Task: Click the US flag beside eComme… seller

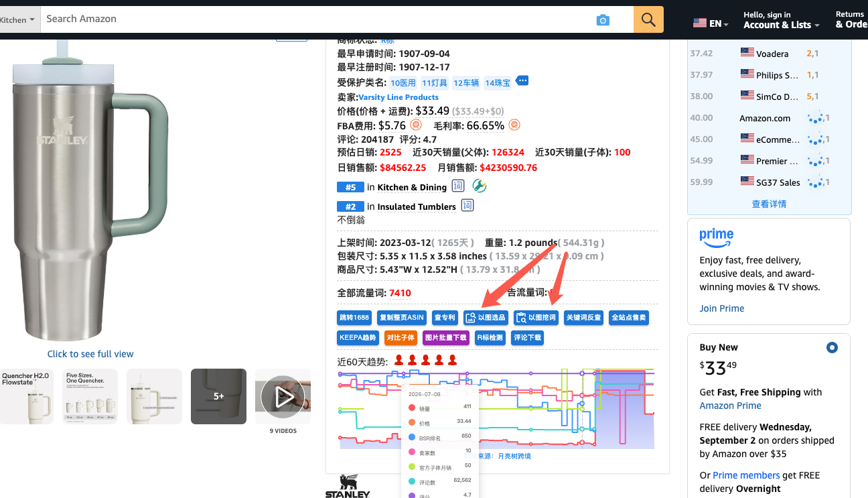Action: point(747,139)
